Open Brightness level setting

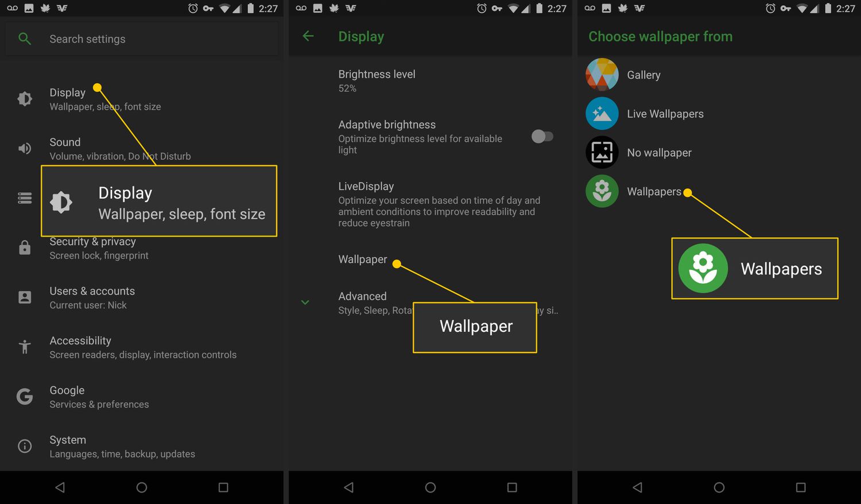click(377, 80)
